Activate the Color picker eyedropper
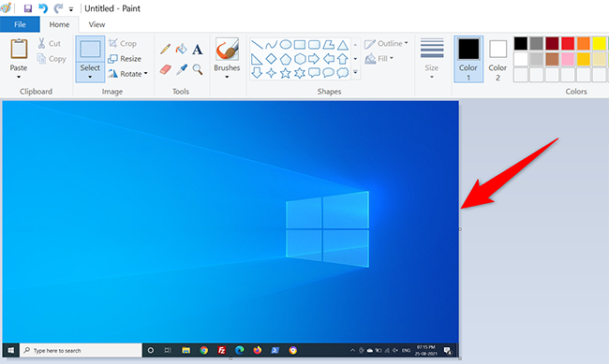The image size is (609, 364). click(x=182, y=70)
